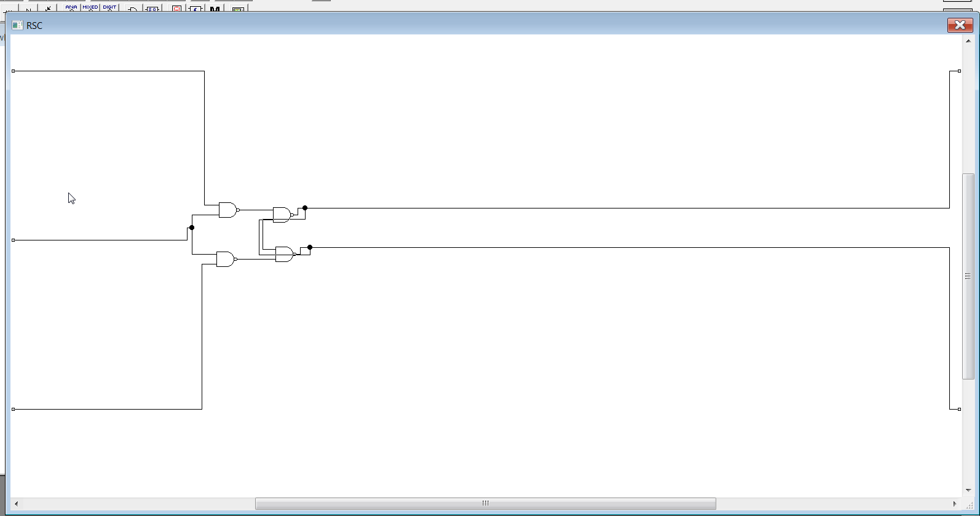Select the upper-right latch NAND gate
This screenshot has height=516, width=980.
tap(283, 215)
